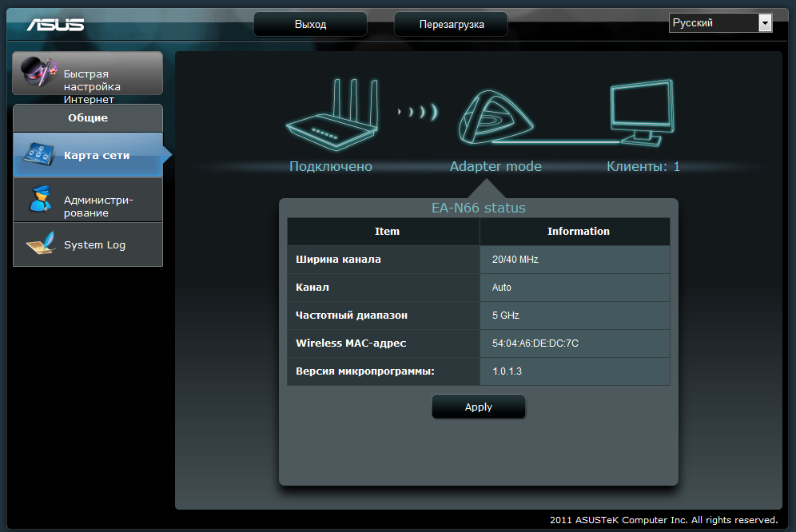Click the Apply button
This screenshot has height=532, width=796.
[478, 407]
